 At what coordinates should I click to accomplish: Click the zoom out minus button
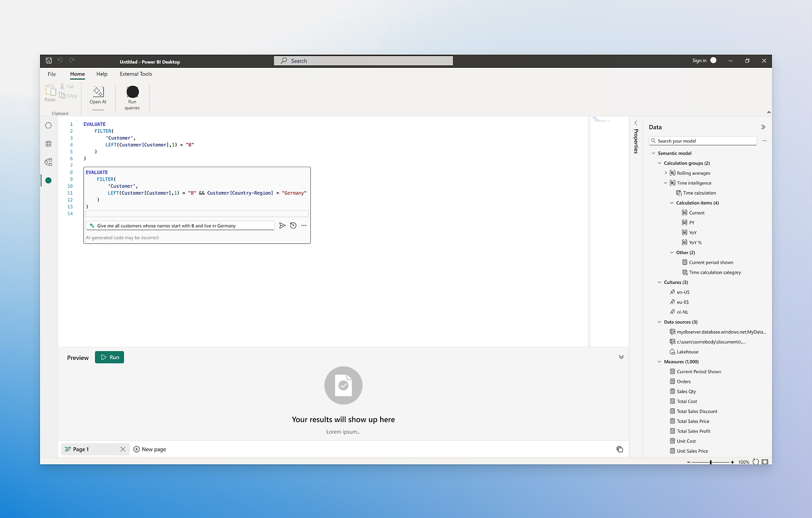pyautogui.click(x=689, y=462)
